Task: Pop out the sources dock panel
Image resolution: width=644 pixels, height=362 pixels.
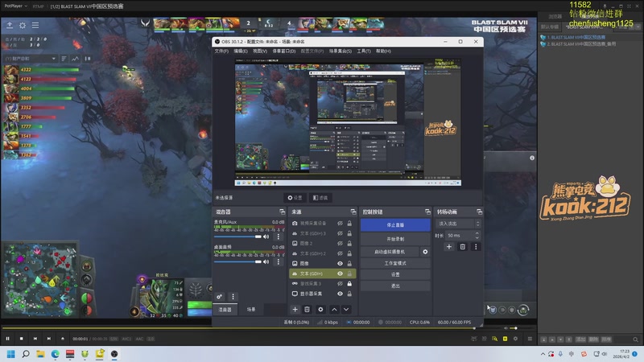Action: coord(353,212)
